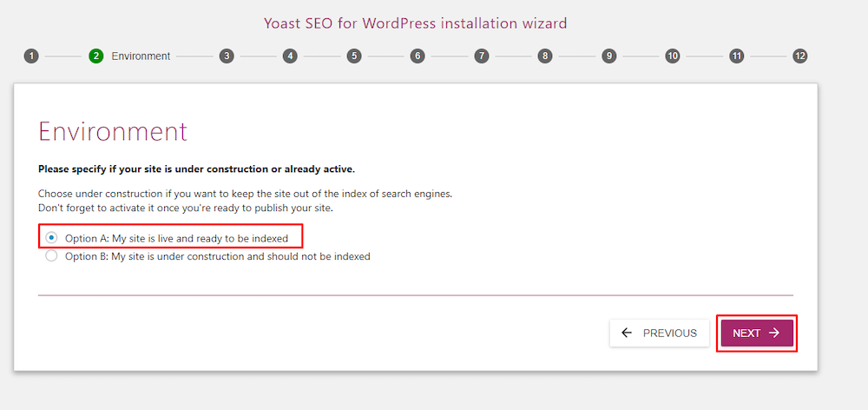The width and height of the screenshot is (868, 410).
Task: Click step 7 circle indicator
Action: click(482, 56)
